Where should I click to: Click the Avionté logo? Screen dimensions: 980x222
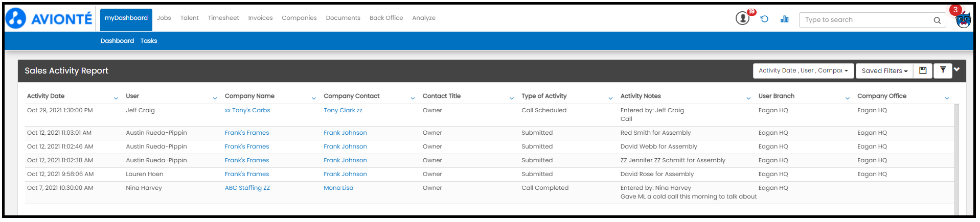tap(49, 18)
